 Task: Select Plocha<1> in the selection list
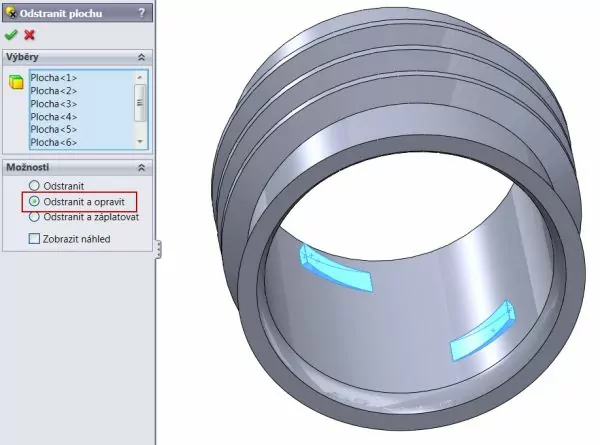point(54,77)
